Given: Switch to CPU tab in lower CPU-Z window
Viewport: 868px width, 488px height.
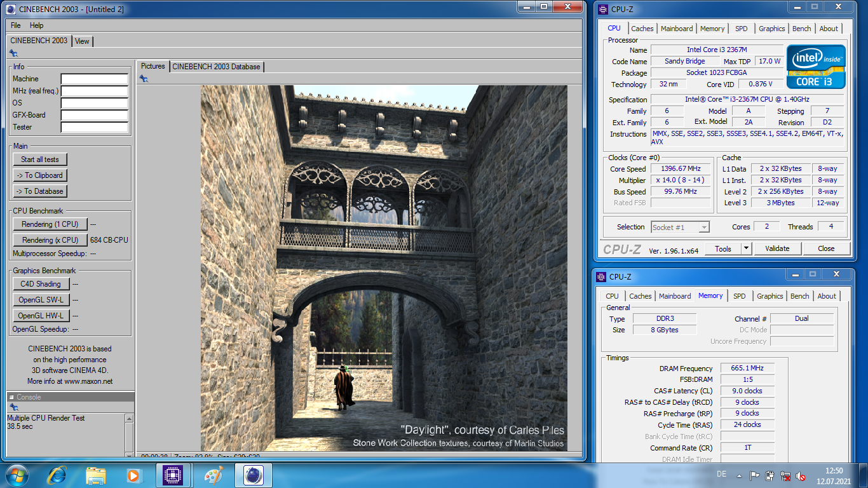Looking at the screenshot, I should coord(612,296).
